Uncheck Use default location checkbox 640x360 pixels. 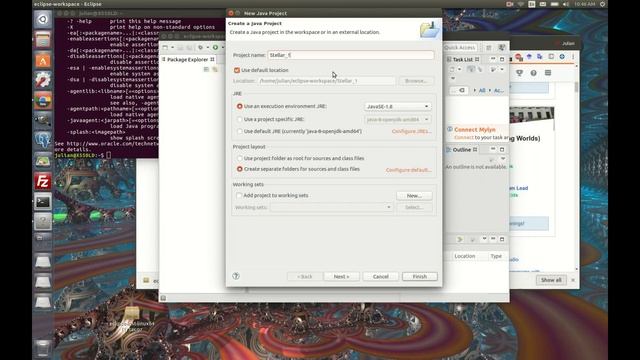click(x=237, y=70)
